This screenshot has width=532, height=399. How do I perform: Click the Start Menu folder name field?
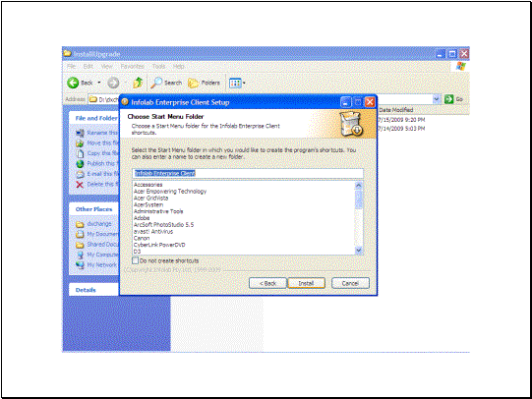(248, 173)
